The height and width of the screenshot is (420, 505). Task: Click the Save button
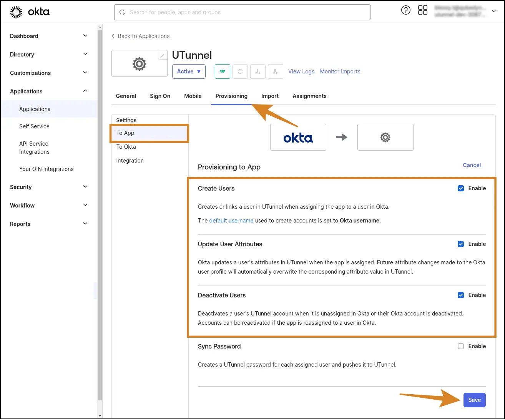pos(474,400)
